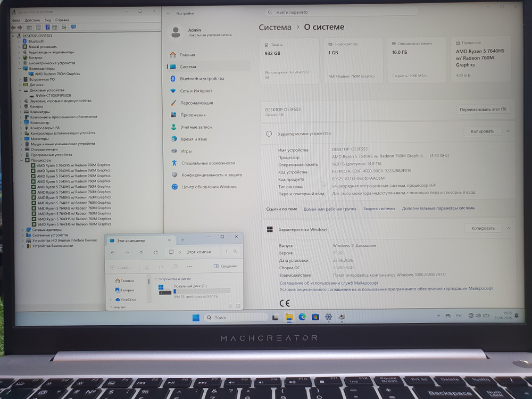Open Центр обновления Windows section
Viewport: 532px width, 399px height.
[209, 187]
